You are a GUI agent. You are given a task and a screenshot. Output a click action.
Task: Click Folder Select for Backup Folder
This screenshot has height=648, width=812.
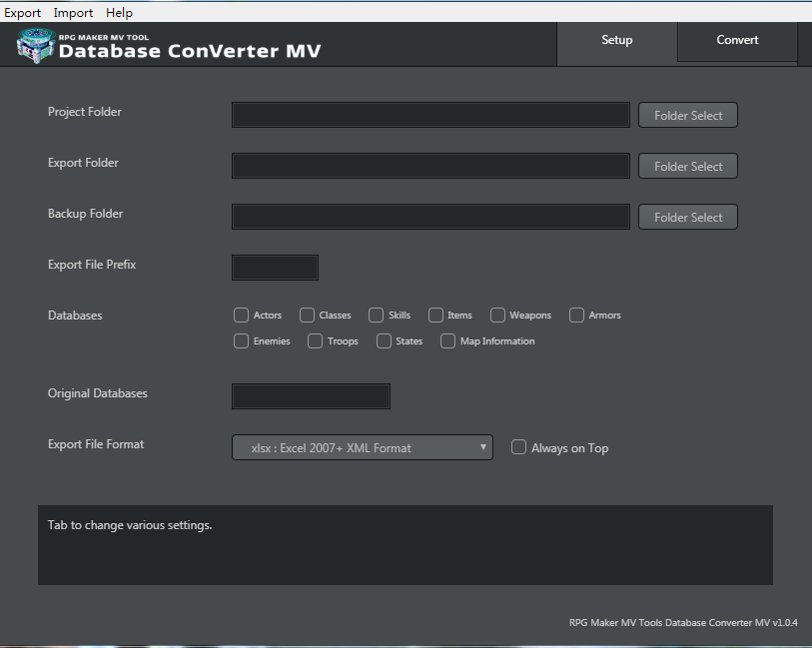(688, 217)
